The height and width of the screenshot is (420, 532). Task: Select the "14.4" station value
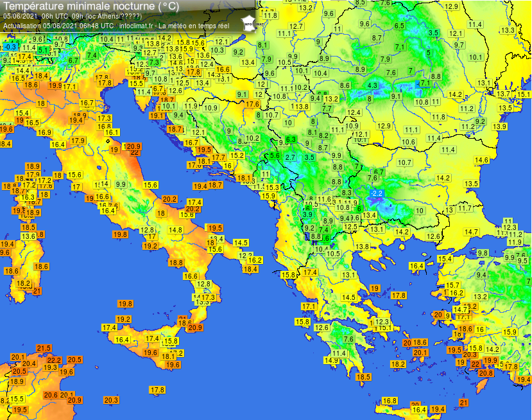point(22,71)
